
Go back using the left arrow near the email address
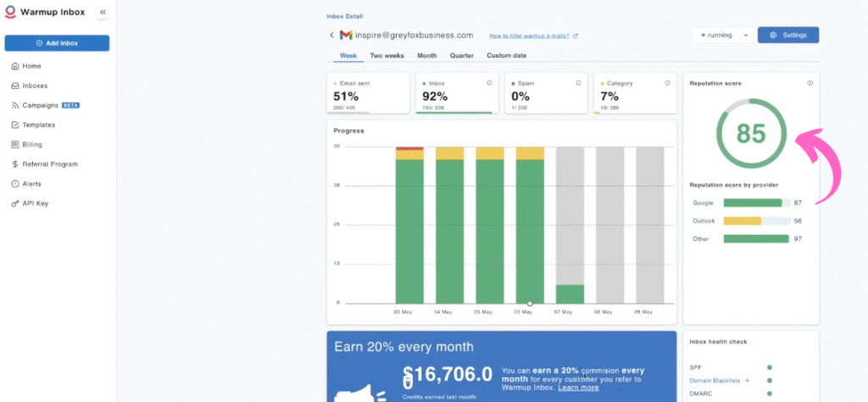331,35
